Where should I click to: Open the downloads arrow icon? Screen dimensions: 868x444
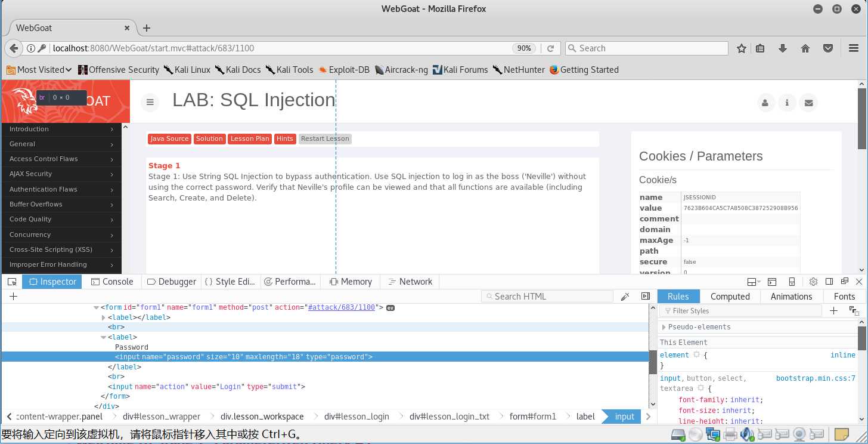[783, 48]
